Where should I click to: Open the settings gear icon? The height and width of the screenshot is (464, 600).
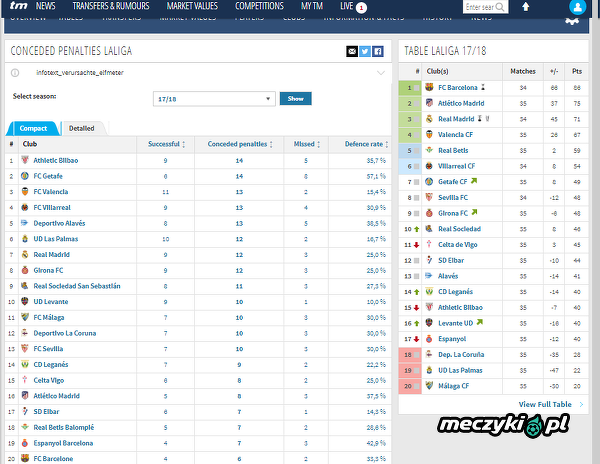(x=572, y=21)
